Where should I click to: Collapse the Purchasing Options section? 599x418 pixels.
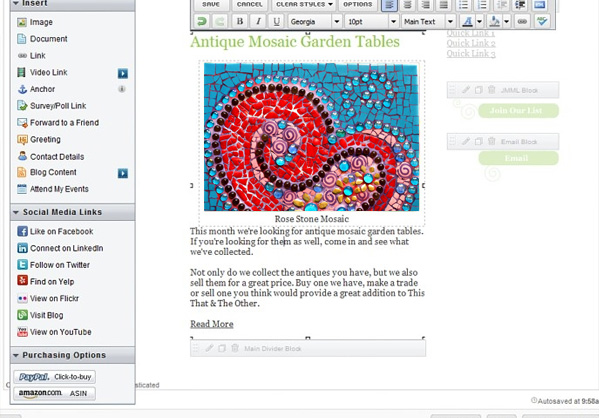16,355
